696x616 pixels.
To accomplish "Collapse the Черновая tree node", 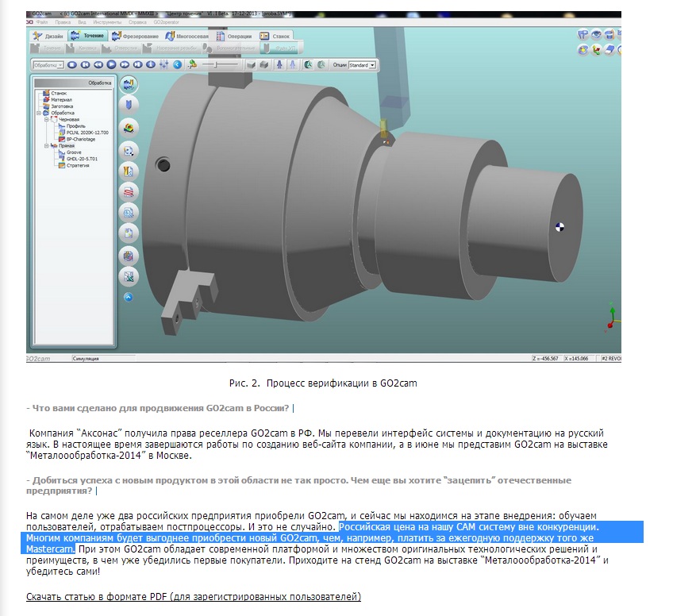I will tap(46, 120).
